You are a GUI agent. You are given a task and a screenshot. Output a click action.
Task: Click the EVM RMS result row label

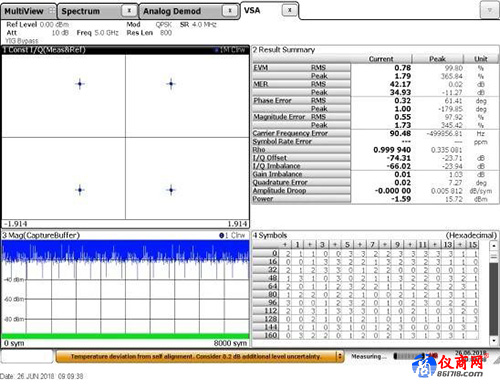pos(301,68)
